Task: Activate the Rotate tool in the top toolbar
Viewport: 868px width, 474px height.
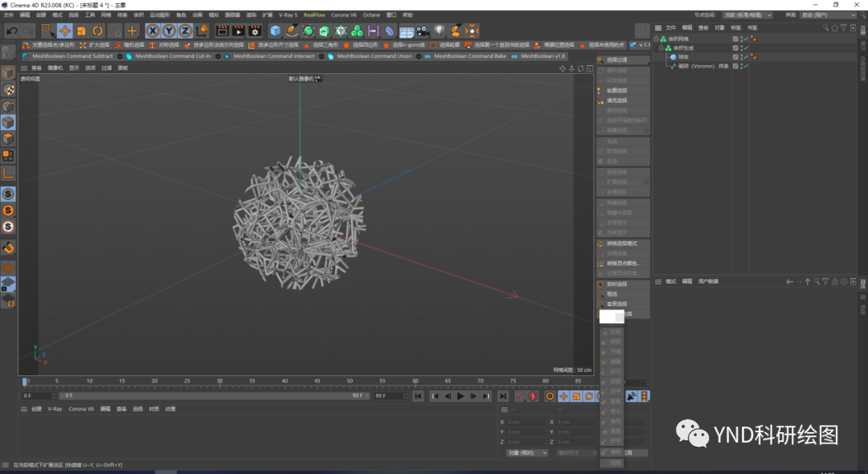Action: pyautogui.click(x=98, y=31)
